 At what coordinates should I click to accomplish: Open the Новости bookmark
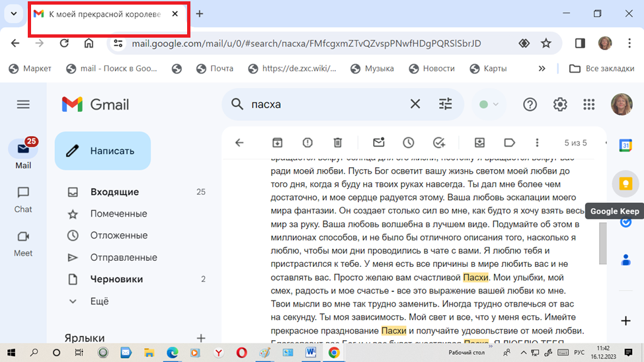click(x=432, y=69)
